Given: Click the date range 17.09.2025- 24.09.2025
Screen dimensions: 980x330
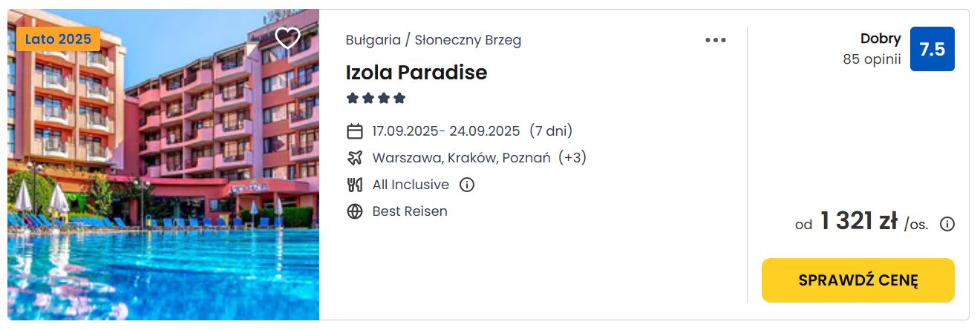Looking at the screenshot, I should (446, 131).
